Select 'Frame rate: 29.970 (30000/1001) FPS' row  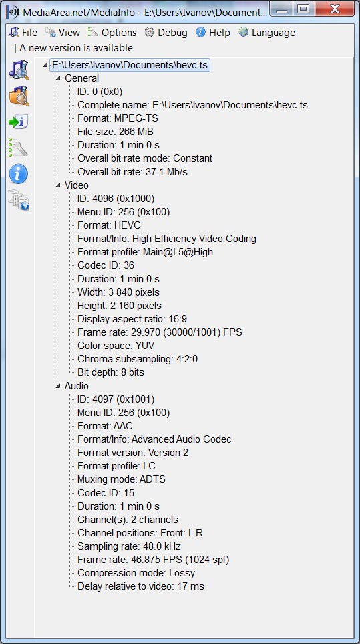[160, 332]
